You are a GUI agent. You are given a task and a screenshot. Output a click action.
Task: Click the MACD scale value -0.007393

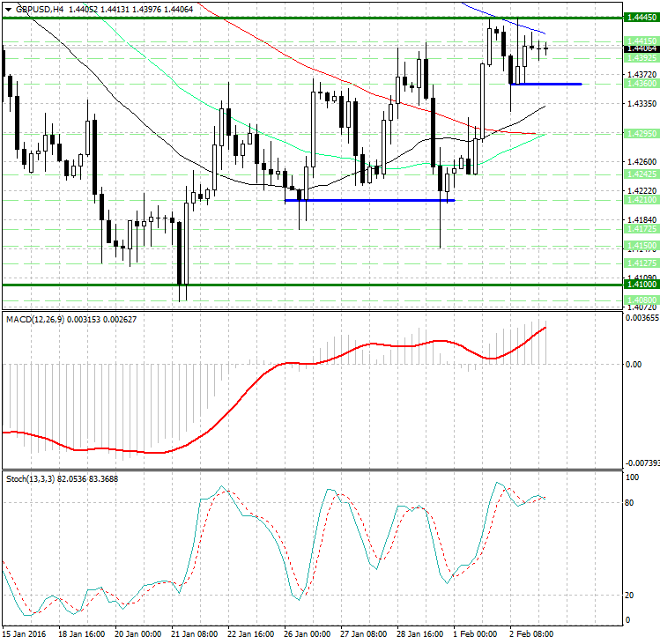click(642, 463)
